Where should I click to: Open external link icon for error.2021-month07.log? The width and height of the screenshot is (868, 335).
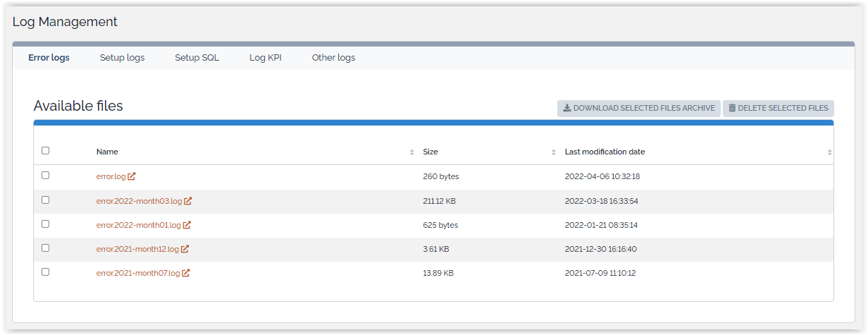point(186,273)
